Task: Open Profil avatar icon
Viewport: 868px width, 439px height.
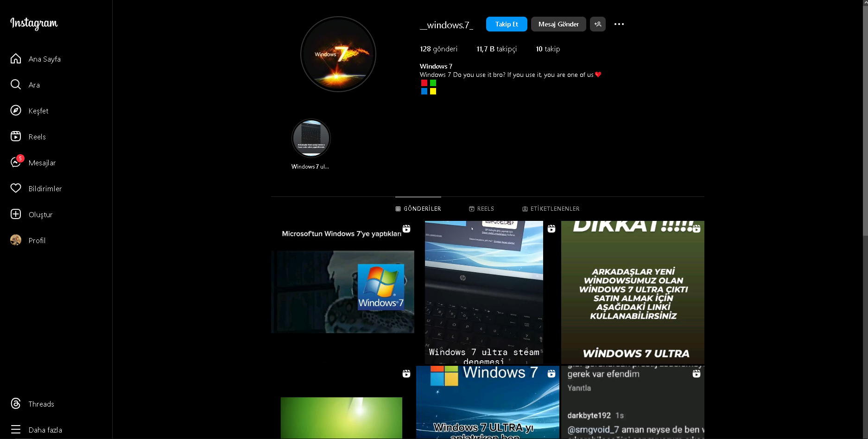Action: [16, 240]
